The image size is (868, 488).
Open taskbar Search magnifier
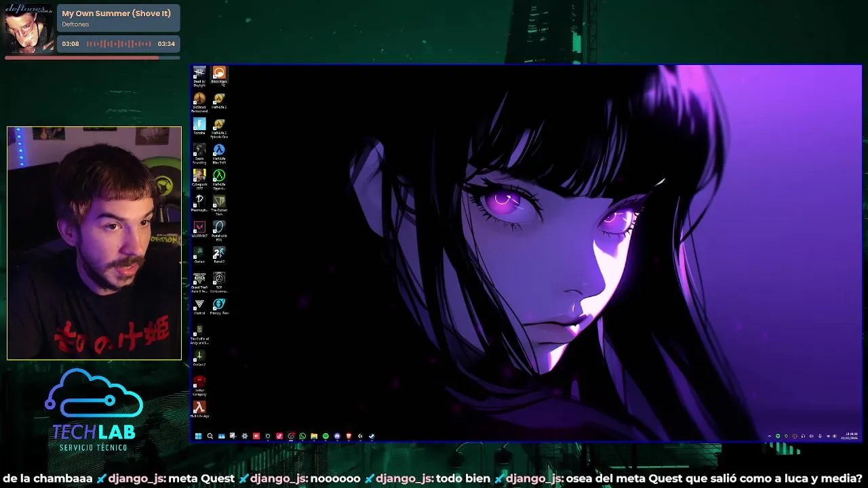tap(210, 436)
